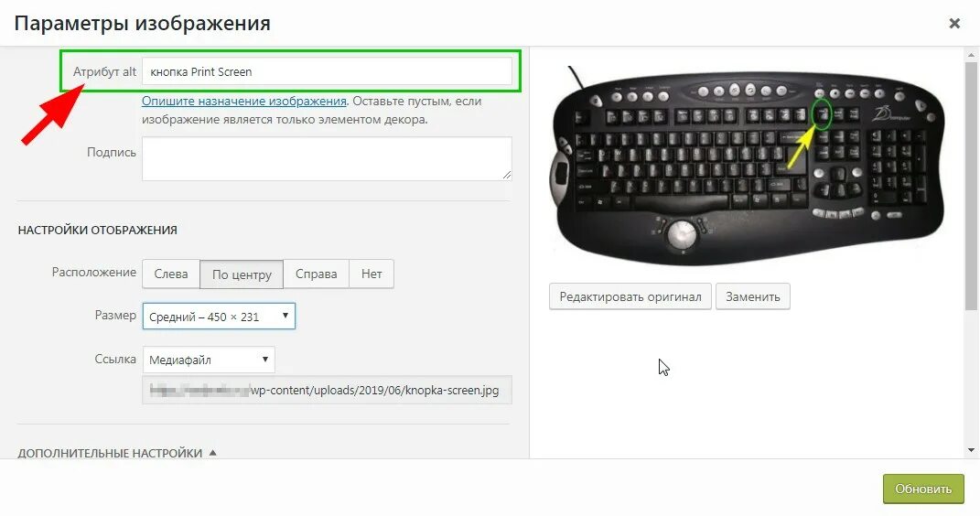Close the image settings dialog with X
Screen dimensions: 980x516
[954, 23]
